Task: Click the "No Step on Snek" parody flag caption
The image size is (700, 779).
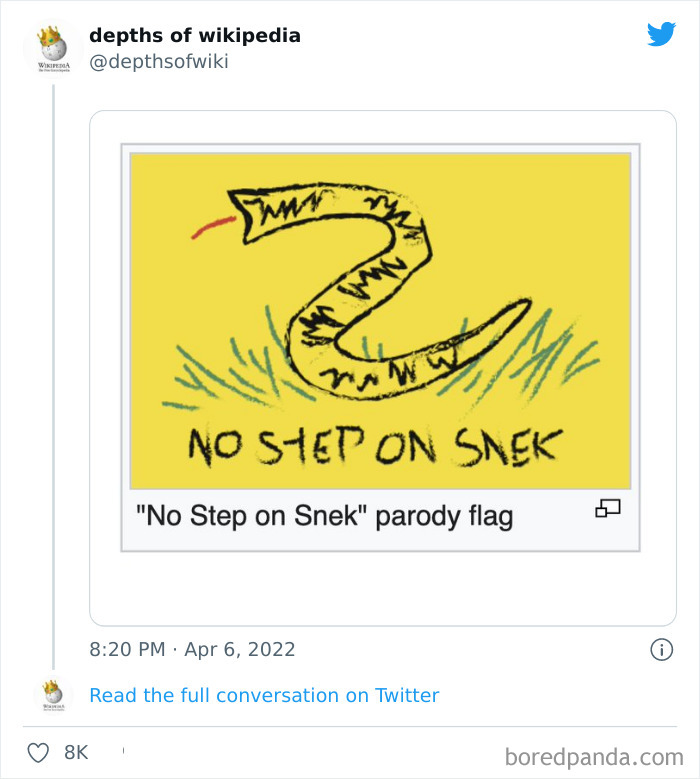Action: 324,516
